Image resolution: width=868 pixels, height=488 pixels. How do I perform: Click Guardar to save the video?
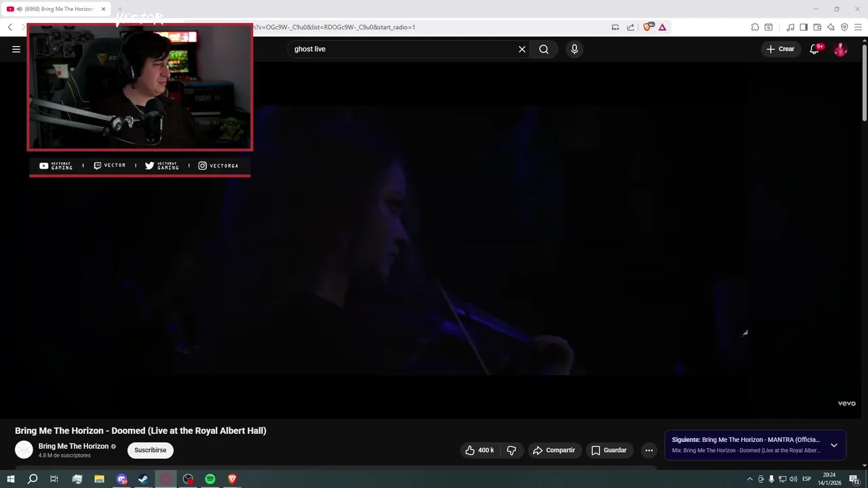[x=609, y=450]
